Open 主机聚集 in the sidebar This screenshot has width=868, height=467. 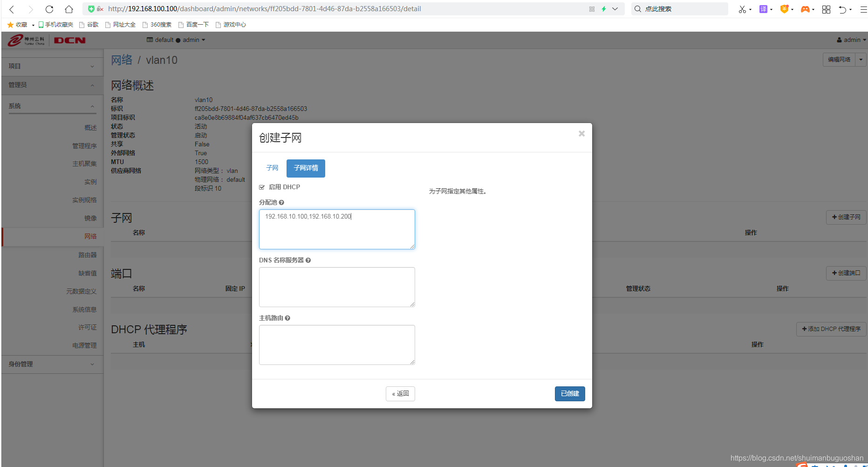click(84, 164)
